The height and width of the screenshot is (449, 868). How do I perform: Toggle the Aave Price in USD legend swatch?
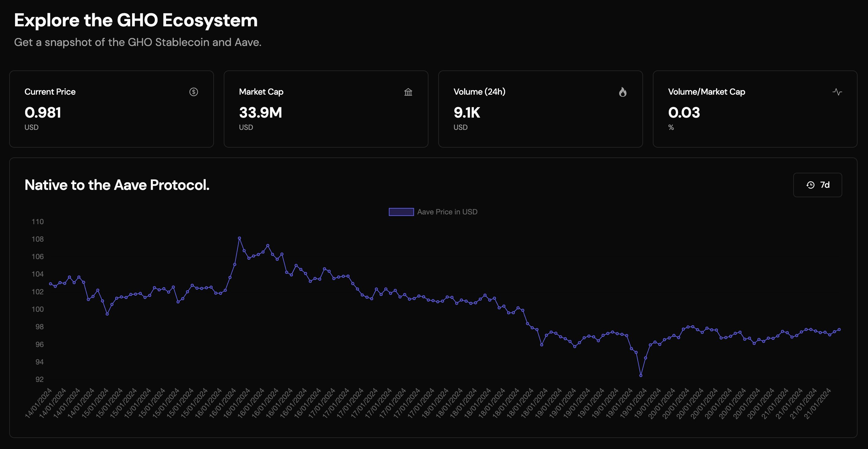(401, 212)
